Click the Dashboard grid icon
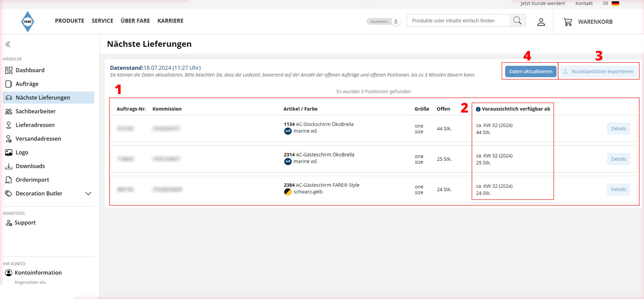This screenshot has width=644, height=299. click(9, 70)
